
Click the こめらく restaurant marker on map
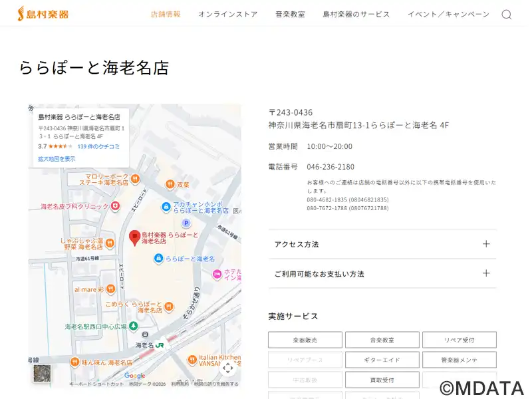[x=169, y=307]
